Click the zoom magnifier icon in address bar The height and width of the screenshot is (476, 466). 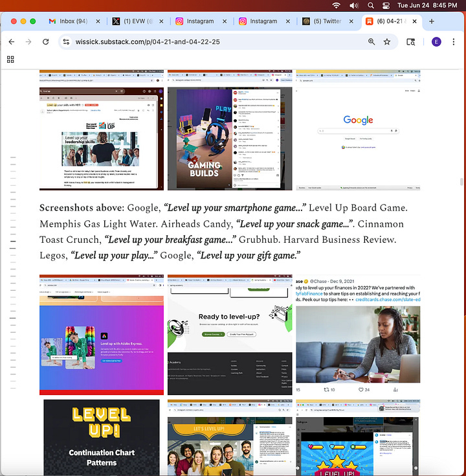[x=372, y=42]
